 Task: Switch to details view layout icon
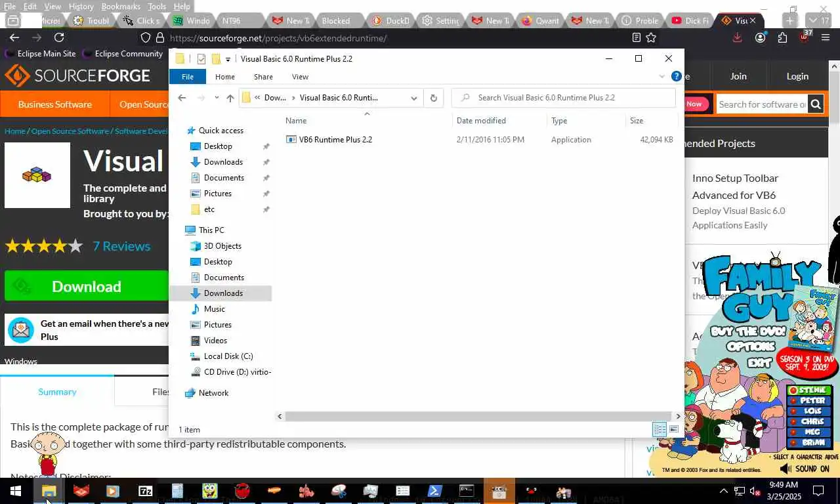pyautogui.click(x=660, y=429)
